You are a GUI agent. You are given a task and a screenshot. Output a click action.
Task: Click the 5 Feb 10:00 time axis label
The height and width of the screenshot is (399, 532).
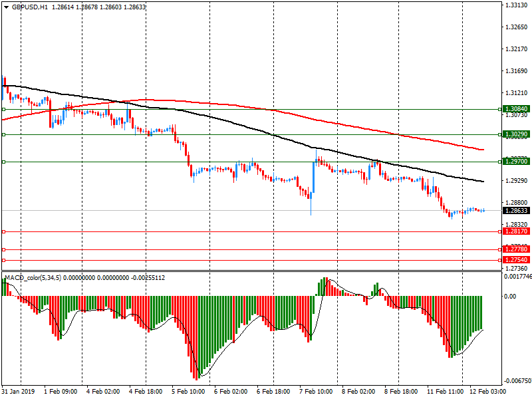point(188,392)
